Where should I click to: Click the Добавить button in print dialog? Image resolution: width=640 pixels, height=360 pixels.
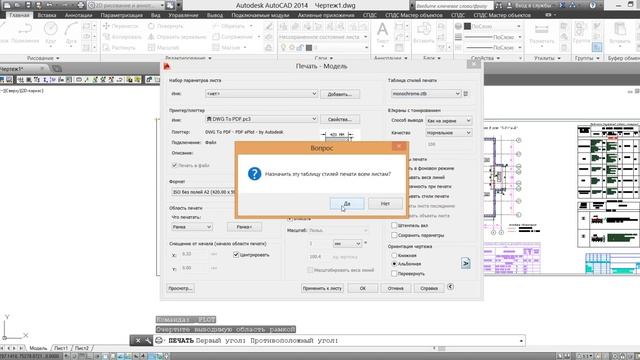pyautogui.click(x=340, y=94)
